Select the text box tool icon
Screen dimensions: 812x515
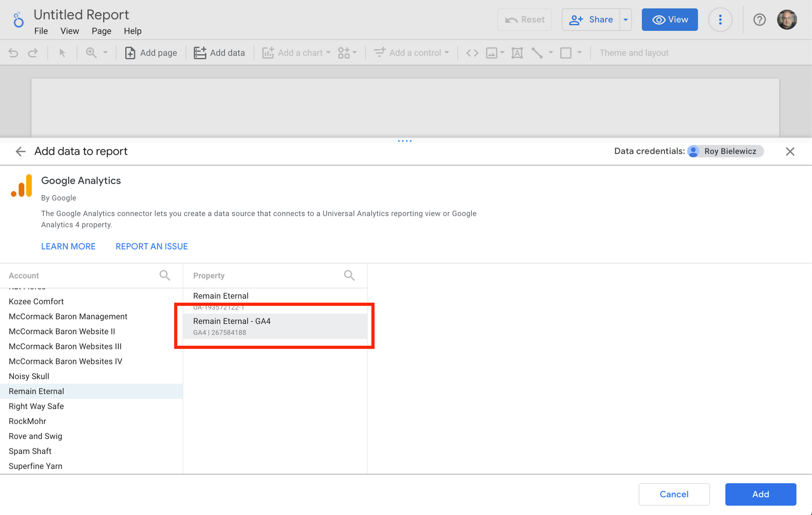[517, 53]
